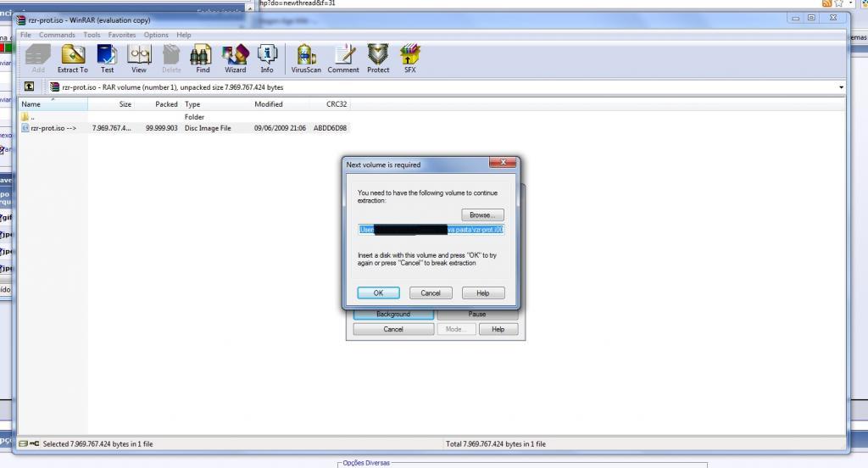Click the Add toolbar icon
The width and height of the screenshot is (868, 468).
pyautogui.click(x=37, y=58)
